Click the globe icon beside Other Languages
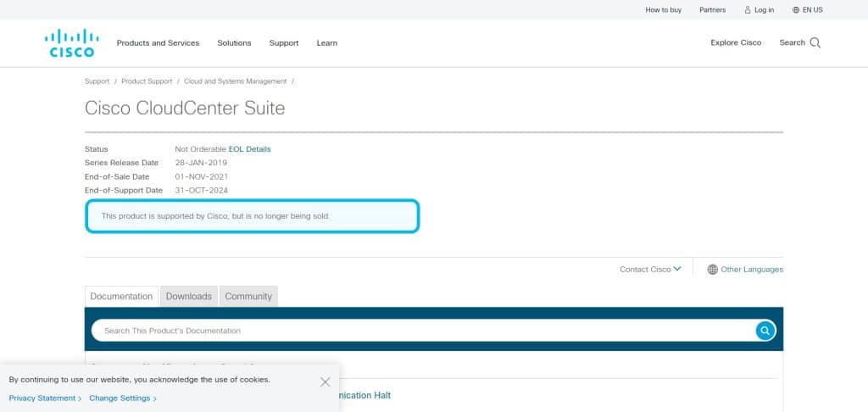Viewport: 868px width, 412px height. [712, 270]
